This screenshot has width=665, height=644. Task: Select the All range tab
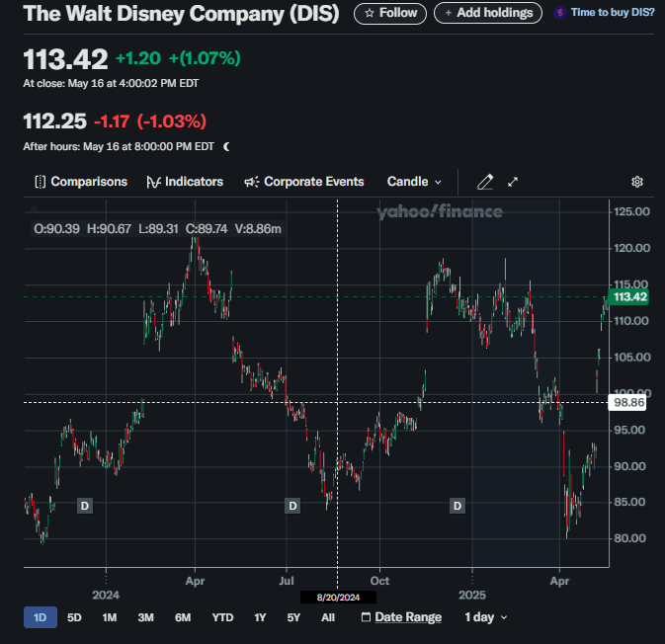click(328, 617)
